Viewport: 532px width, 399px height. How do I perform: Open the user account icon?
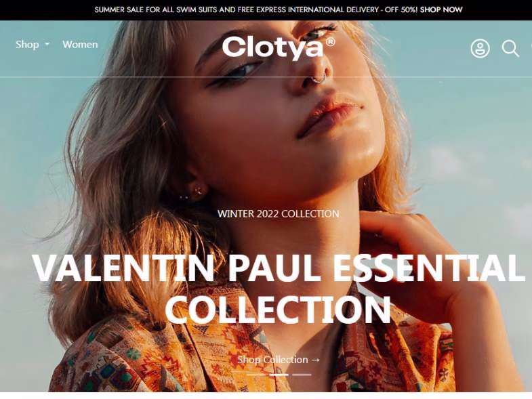click(x=480, y=49)
